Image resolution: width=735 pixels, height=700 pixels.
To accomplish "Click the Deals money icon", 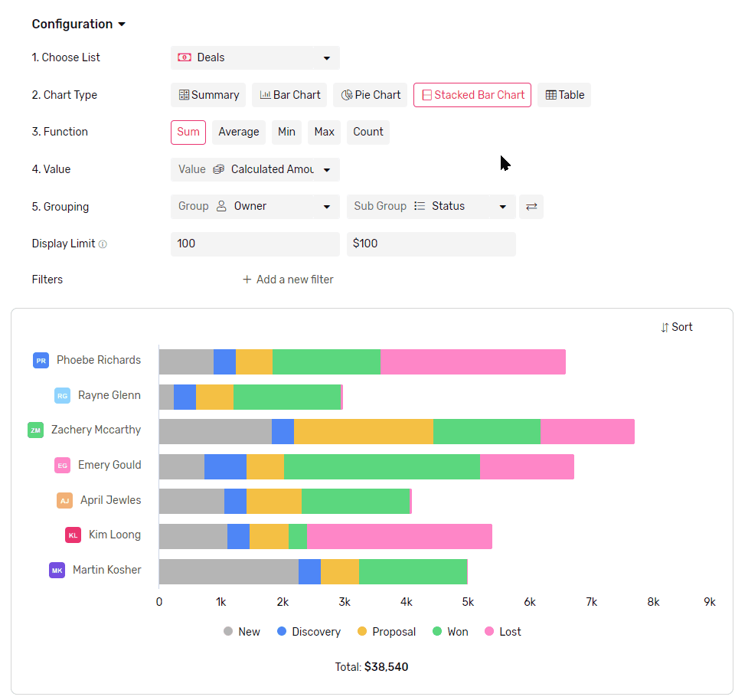I will tap(185, 57).
